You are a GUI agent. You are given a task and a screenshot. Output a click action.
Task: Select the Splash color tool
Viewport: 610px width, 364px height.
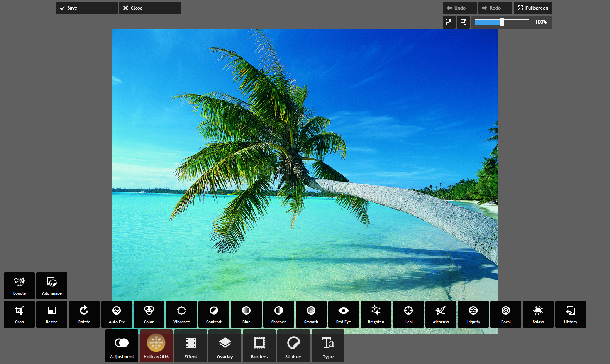coord(538,314)
